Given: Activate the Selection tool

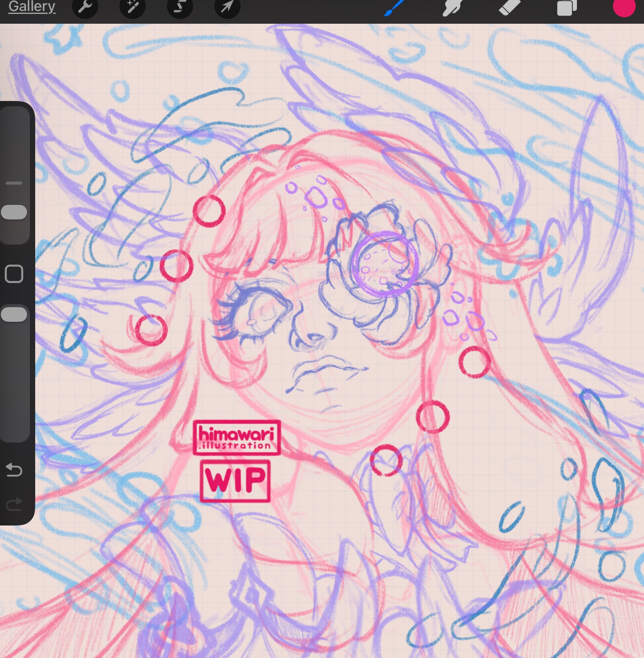Looking at the screenshot, I should click(180, 7).
